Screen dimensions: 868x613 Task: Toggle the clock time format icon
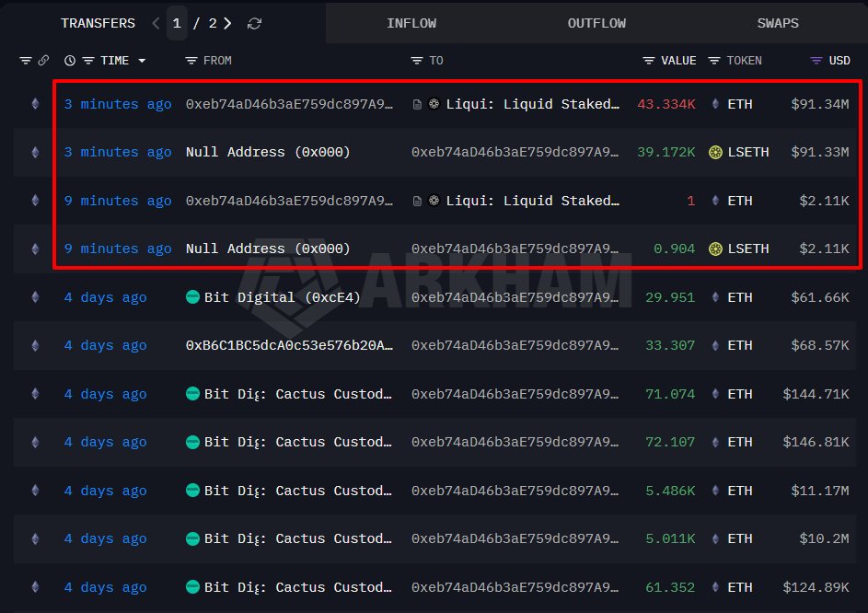70,61
